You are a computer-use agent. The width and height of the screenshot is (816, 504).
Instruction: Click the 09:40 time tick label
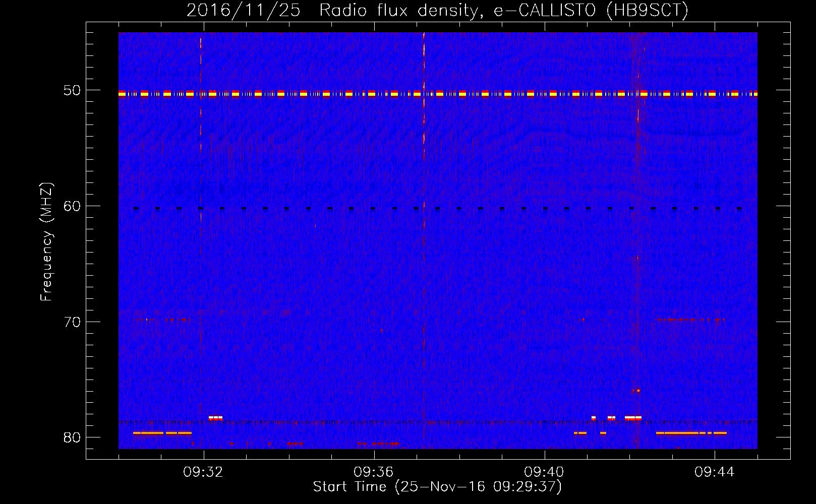click(544, 472)
